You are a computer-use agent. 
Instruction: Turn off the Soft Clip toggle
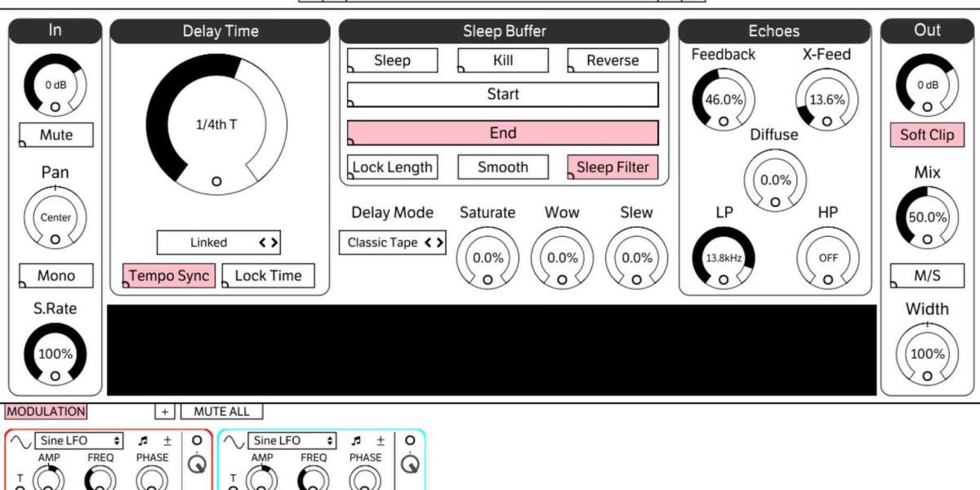927,136
